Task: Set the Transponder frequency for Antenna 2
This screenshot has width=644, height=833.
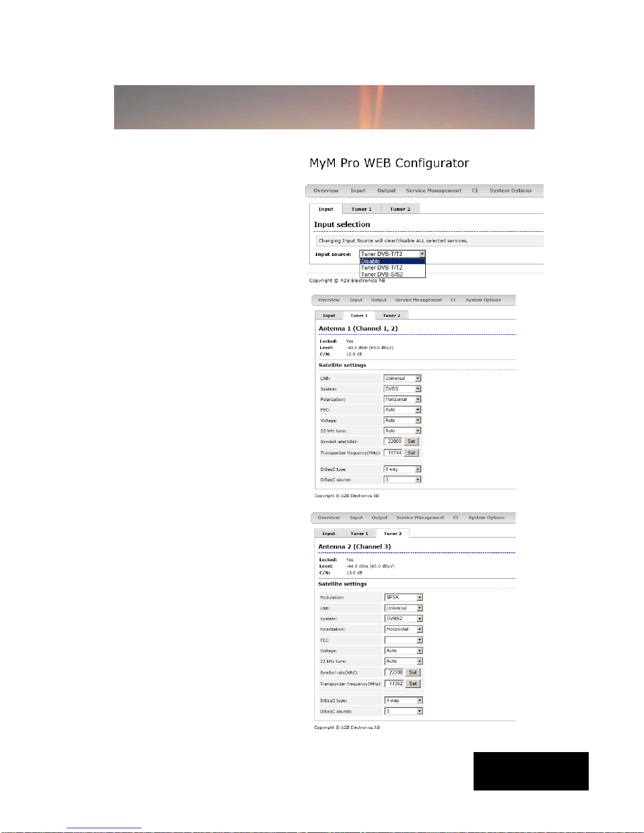Action: click(x=413, y=684)
